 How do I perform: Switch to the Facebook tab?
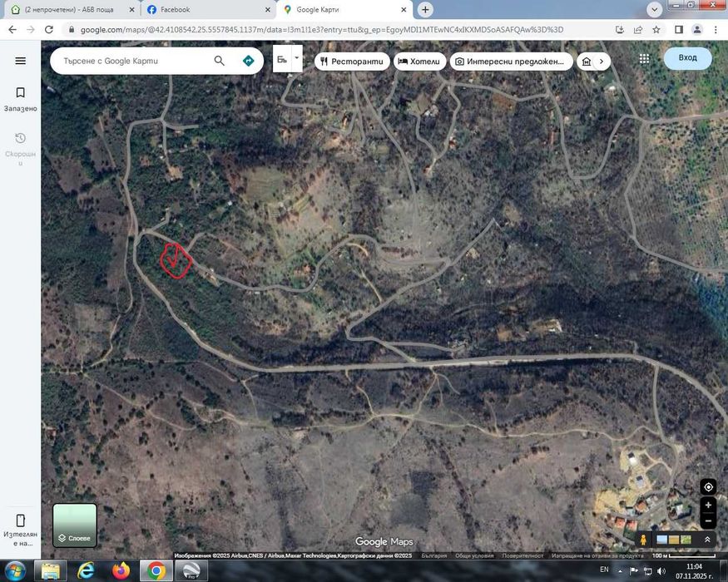click(208, 9)
